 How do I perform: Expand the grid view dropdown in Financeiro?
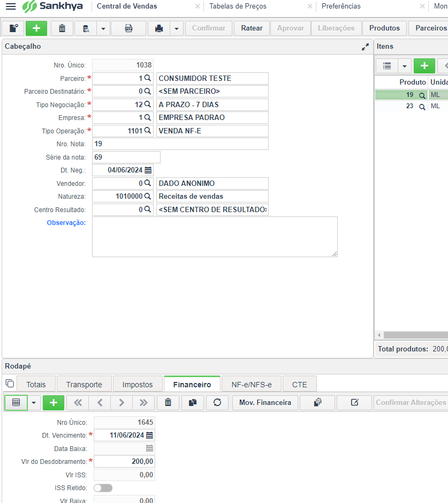(35, 402)
